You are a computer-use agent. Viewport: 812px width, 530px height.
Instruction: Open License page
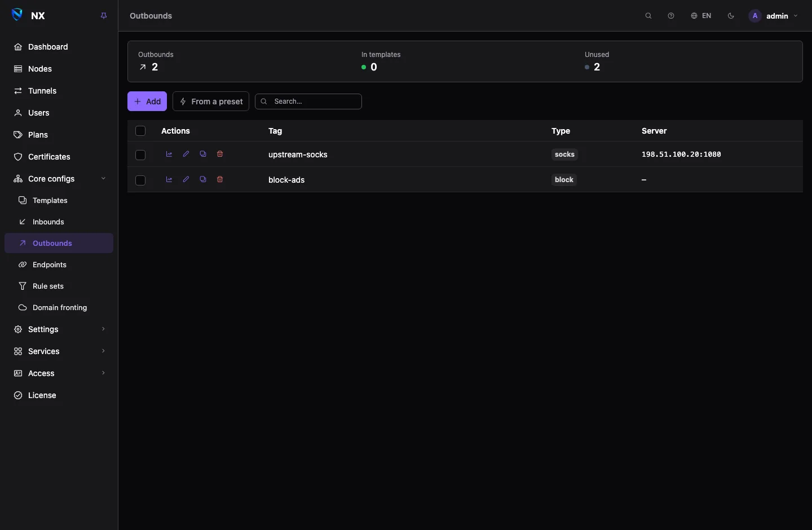point(59,395)
